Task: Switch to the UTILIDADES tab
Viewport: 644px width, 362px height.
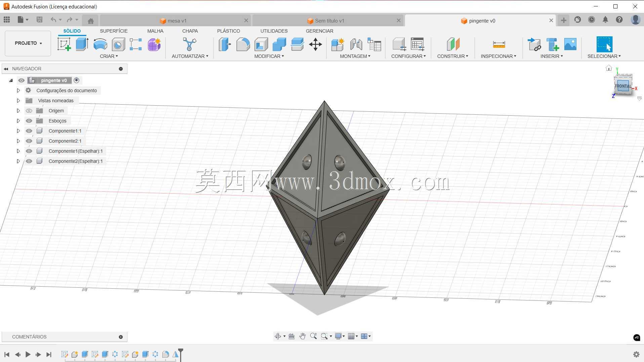Action: click(274, 31)
